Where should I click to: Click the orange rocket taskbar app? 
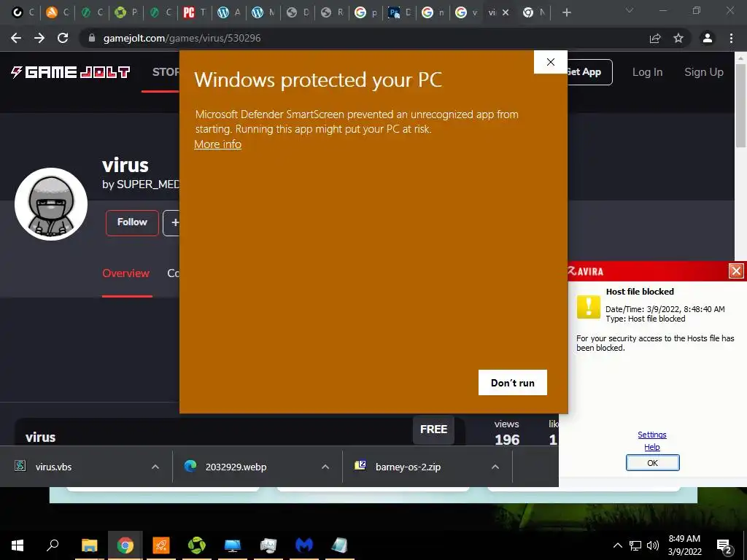[161, 545]
